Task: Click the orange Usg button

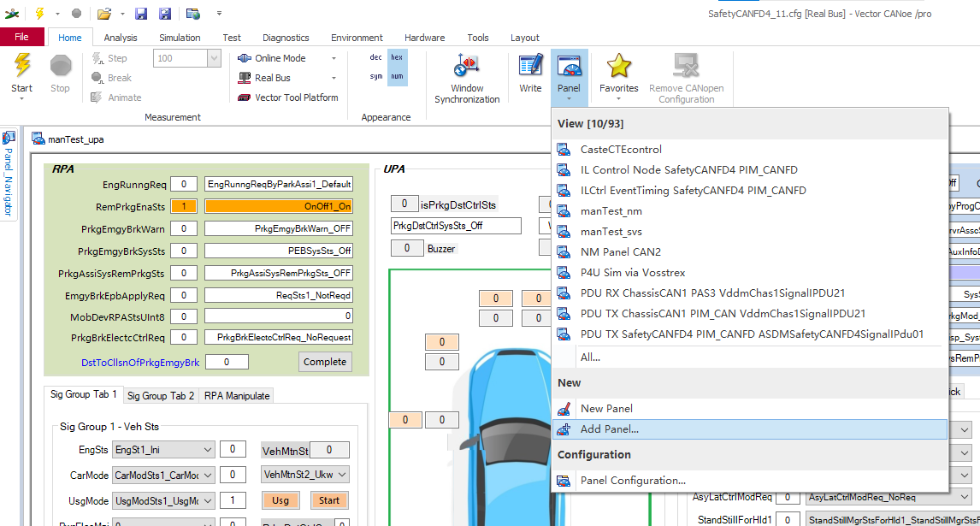Action: click(280, 500)
